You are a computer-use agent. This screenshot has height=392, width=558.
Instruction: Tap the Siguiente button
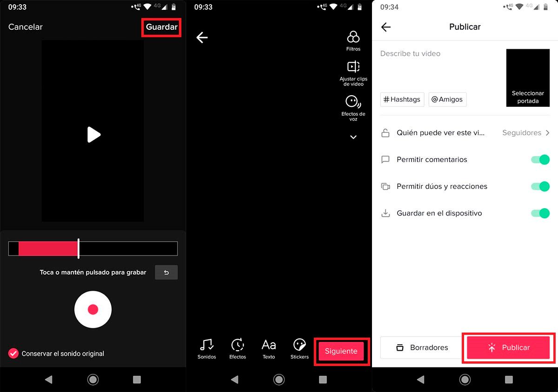(341, 351)
